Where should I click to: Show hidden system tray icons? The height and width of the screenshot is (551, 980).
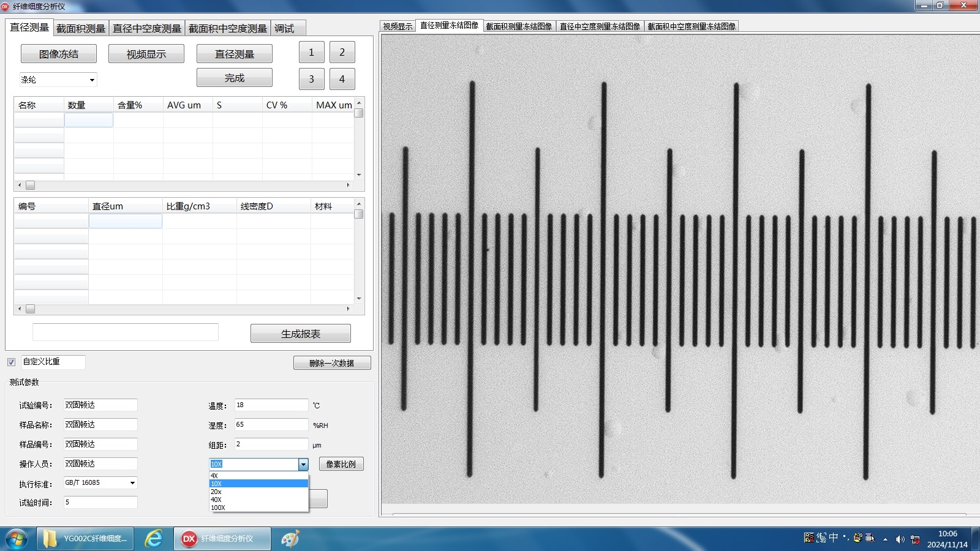point(885,539)
